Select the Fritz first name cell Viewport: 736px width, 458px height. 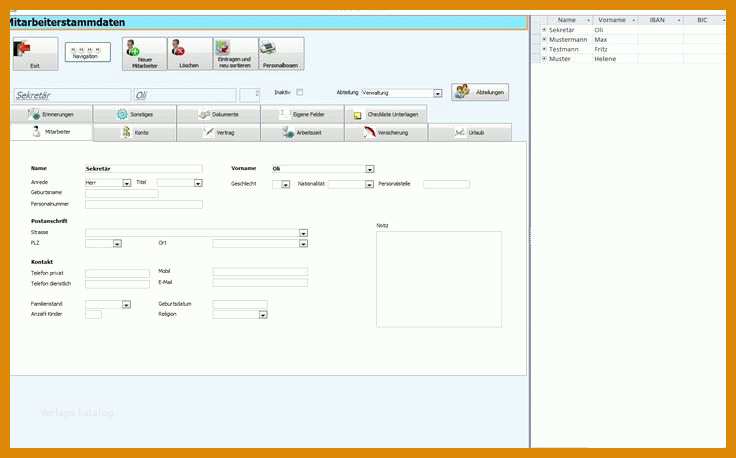(x=615, y=49)
